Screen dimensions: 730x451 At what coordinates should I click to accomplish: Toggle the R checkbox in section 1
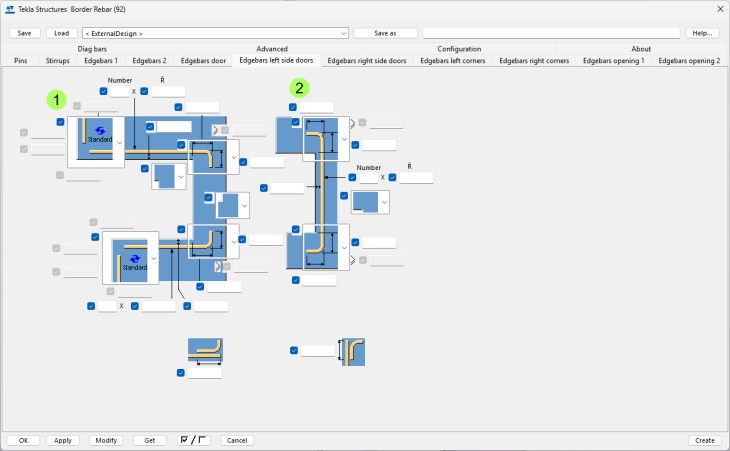(144, 91)
